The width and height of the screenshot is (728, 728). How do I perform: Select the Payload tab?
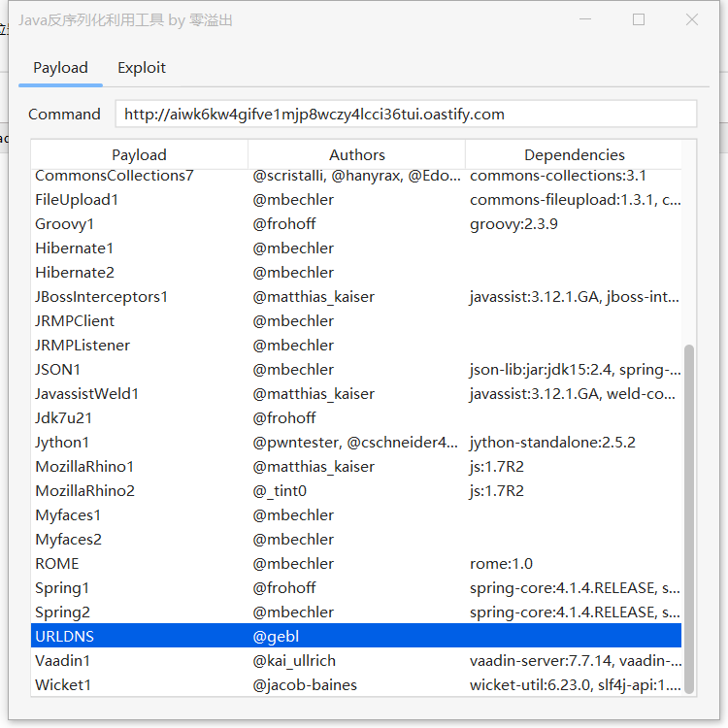coord(60,68)
